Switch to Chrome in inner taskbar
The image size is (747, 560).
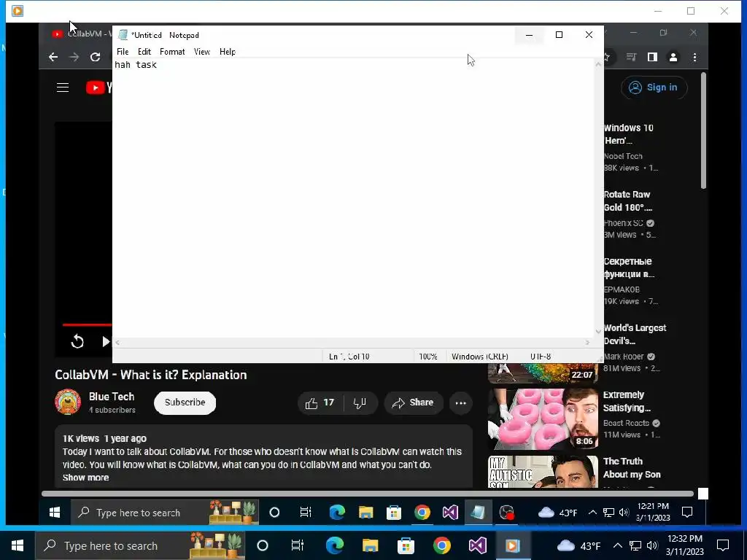click(x=422, y=513)
